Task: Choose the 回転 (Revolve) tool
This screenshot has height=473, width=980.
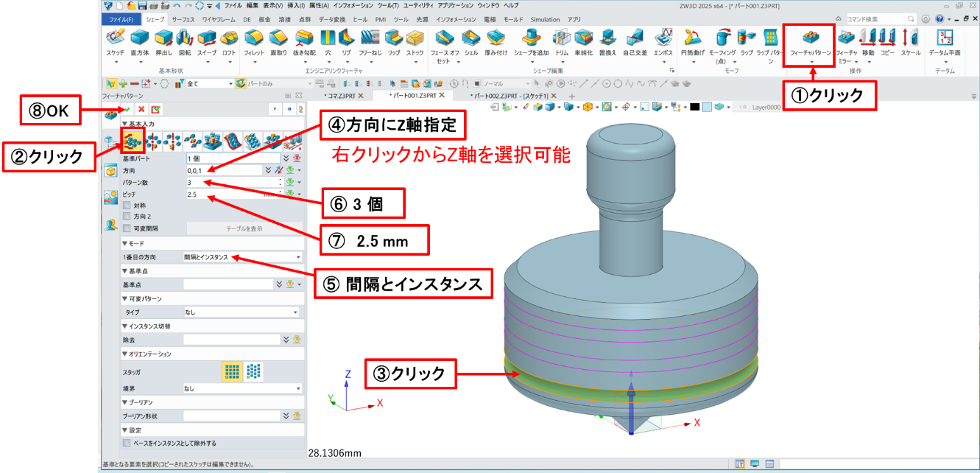Action: point(185,37)
